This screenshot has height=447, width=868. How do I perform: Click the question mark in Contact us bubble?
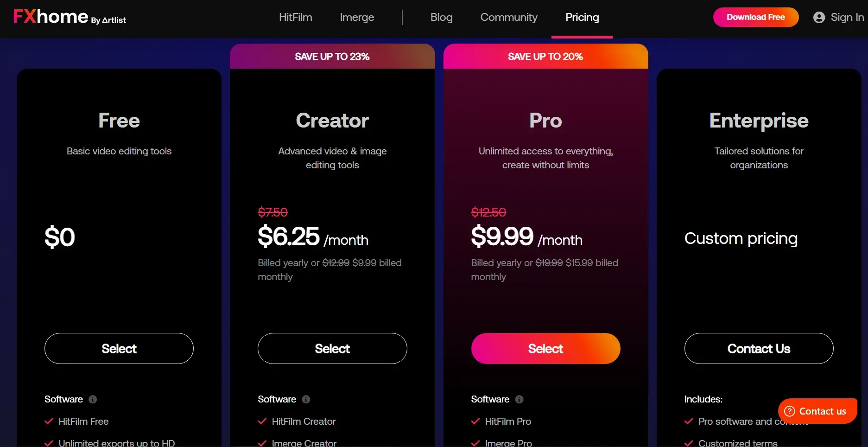(x=789, y=411)
